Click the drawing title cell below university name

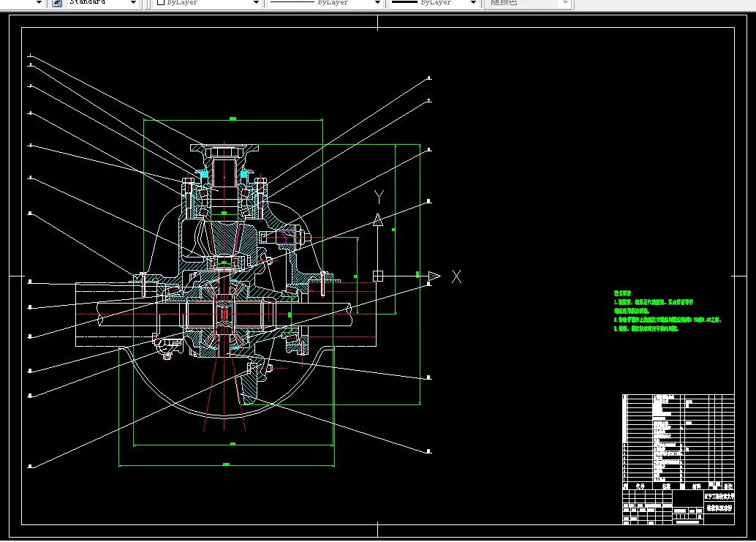tap(719, 508)
